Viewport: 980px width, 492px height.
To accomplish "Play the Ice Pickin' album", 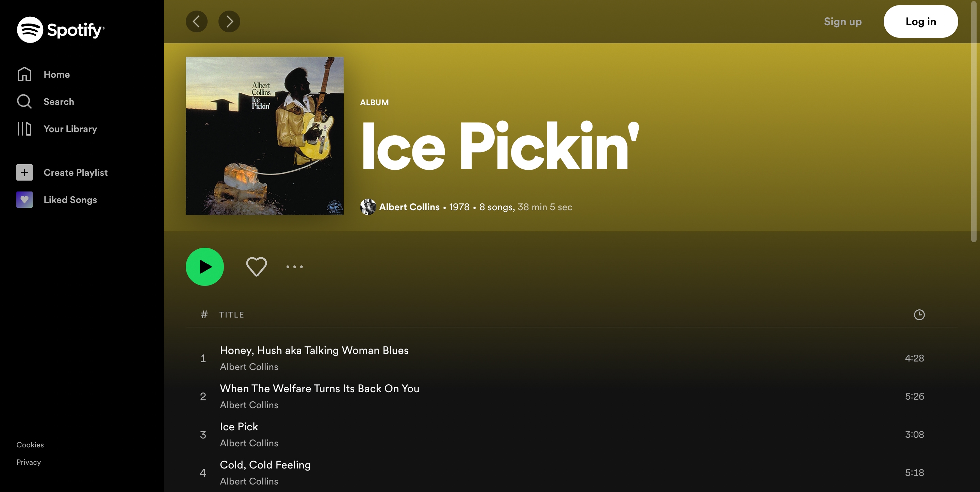I will pos(205,266).
